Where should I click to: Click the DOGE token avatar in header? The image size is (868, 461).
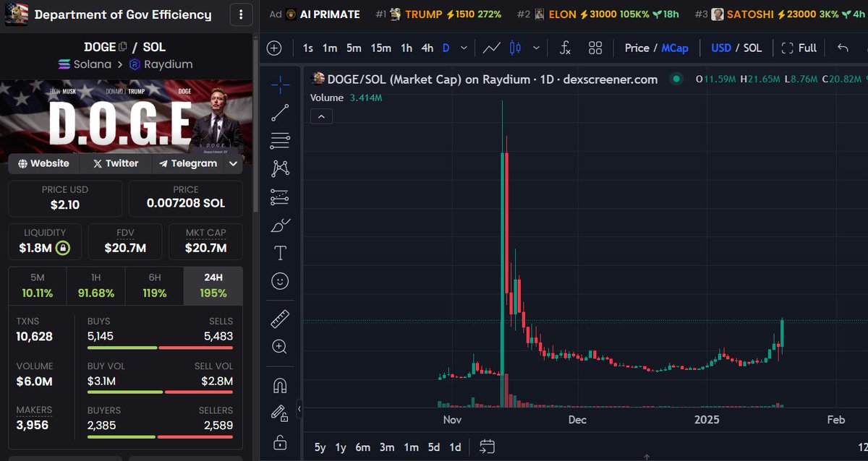click(15, 14)
